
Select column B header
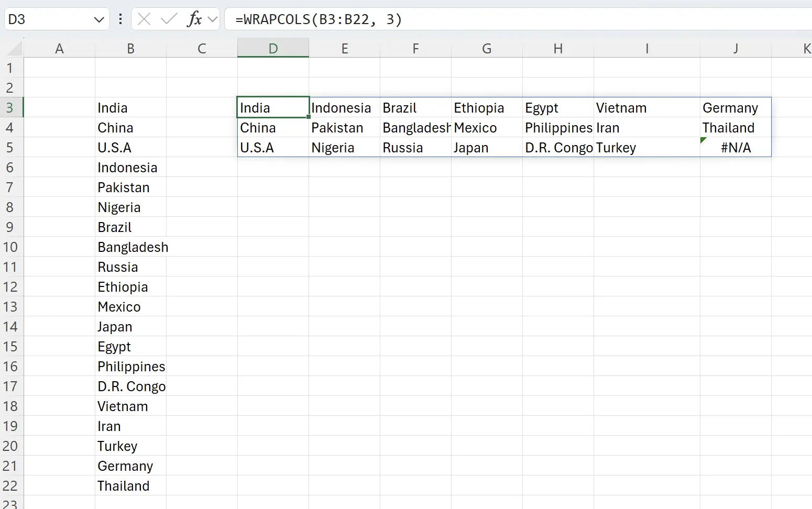130,49
